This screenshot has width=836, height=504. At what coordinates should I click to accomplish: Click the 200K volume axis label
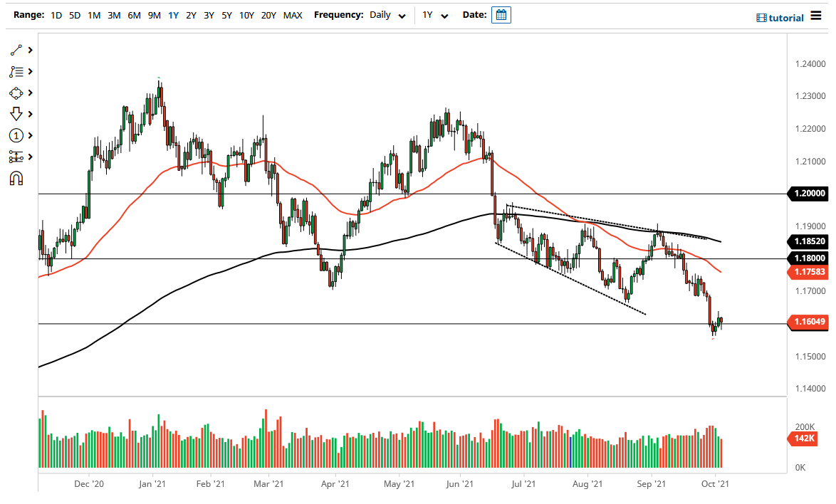[x=805, y=427]
